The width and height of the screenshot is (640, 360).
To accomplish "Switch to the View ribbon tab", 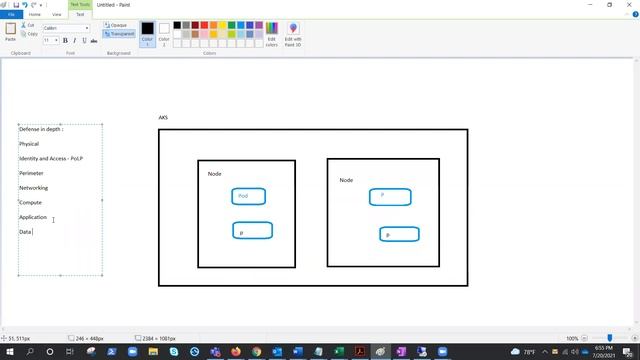I will (57, 14).
